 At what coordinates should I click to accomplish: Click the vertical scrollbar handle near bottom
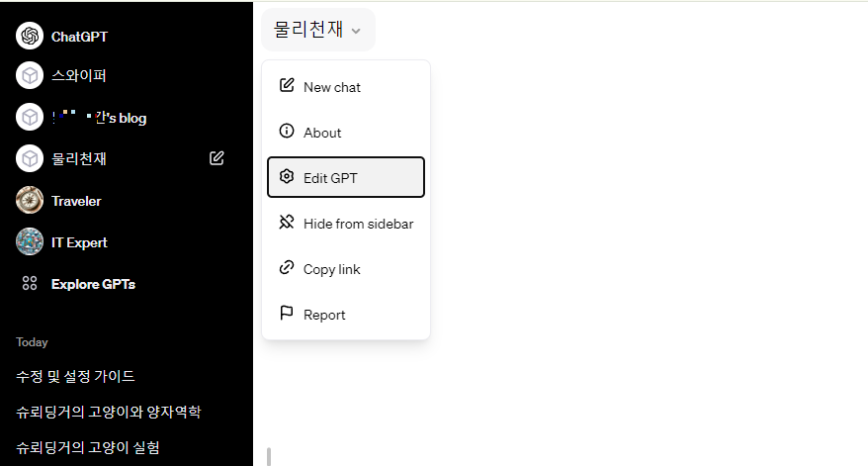pos(269,456)
